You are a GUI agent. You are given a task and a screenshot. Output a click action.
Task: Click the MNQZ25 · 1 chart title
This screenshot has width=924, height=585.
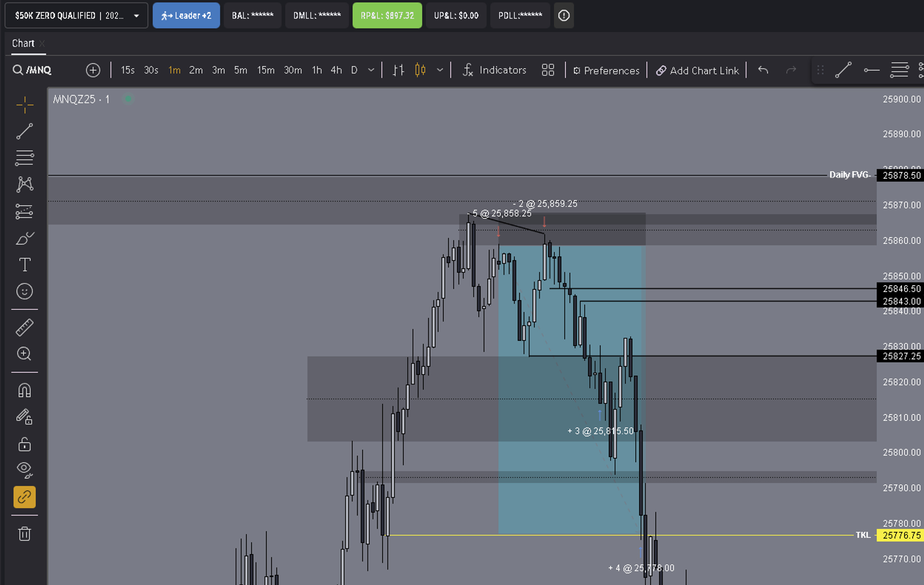81,99
